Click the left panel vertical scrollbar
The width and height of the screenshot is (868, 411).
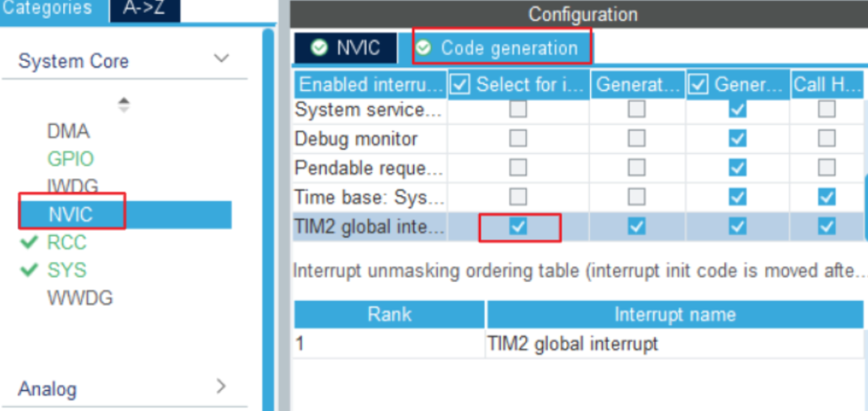coord(268,221)
